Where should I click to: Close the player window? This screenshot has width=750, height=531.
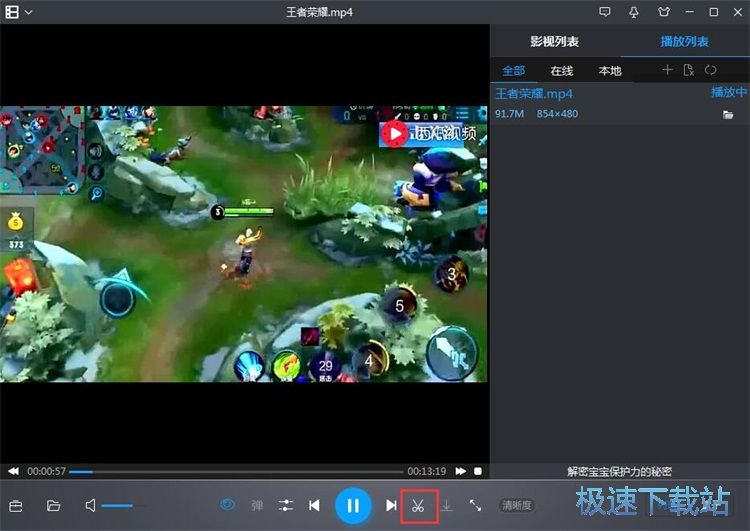[738, 12]
